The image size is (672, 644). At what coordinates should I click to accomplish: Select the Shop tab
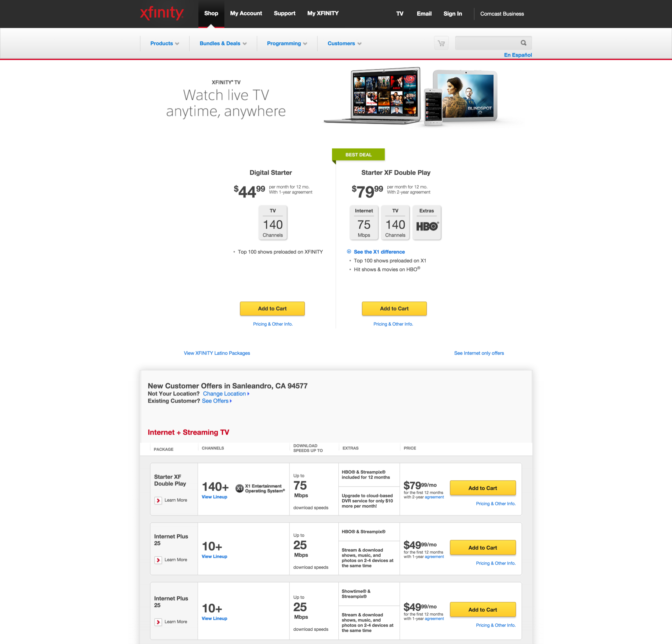click(211, 13)
